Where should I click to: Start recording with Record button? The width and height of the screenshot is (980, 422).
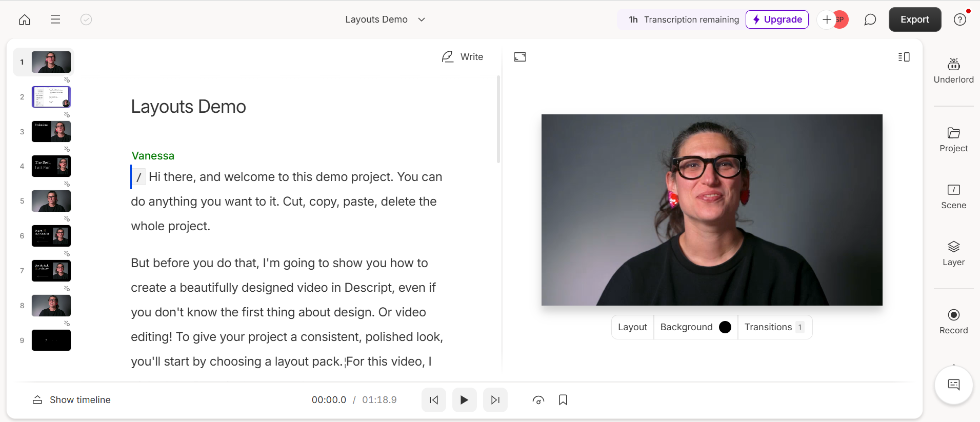(953, 321)
